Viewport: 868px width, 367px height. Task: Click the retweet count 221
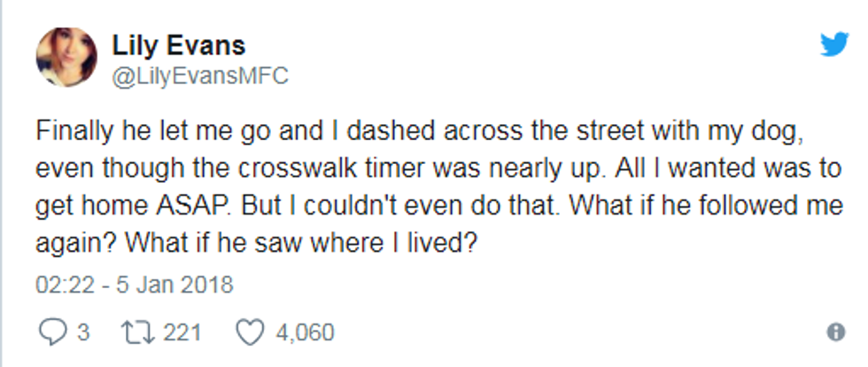tap(182, 332)
